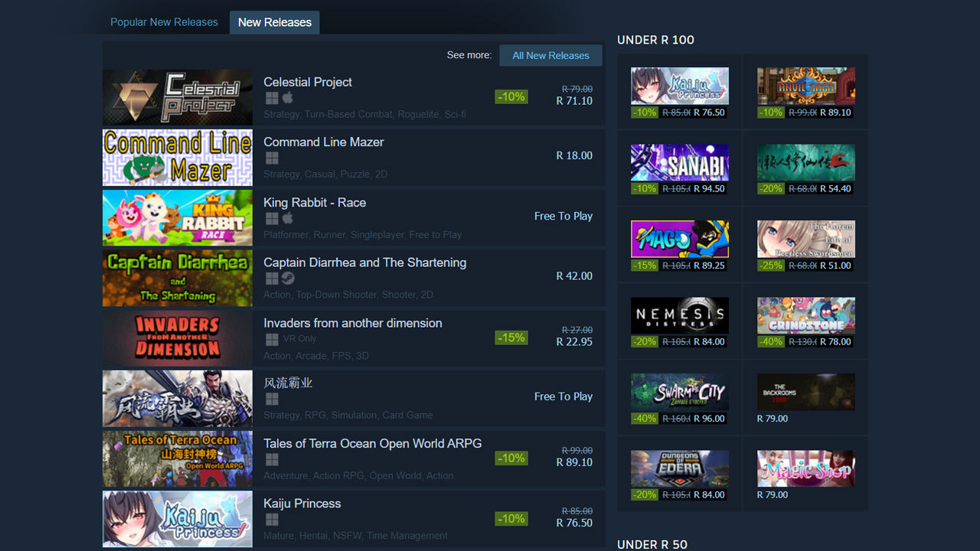Open the All New Releases button
Image resolution: width=980 pixels, height=551 pixels.
[x=550, y=55]
